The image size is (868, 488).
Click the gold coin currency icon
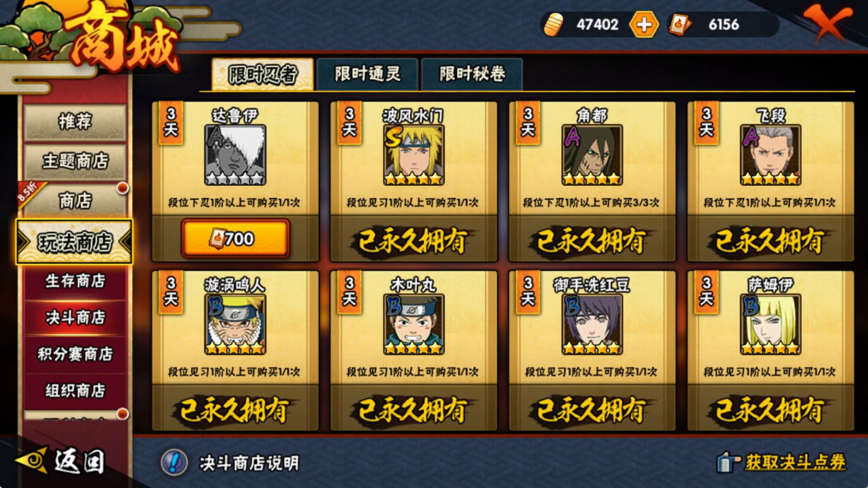coord(553,24)
